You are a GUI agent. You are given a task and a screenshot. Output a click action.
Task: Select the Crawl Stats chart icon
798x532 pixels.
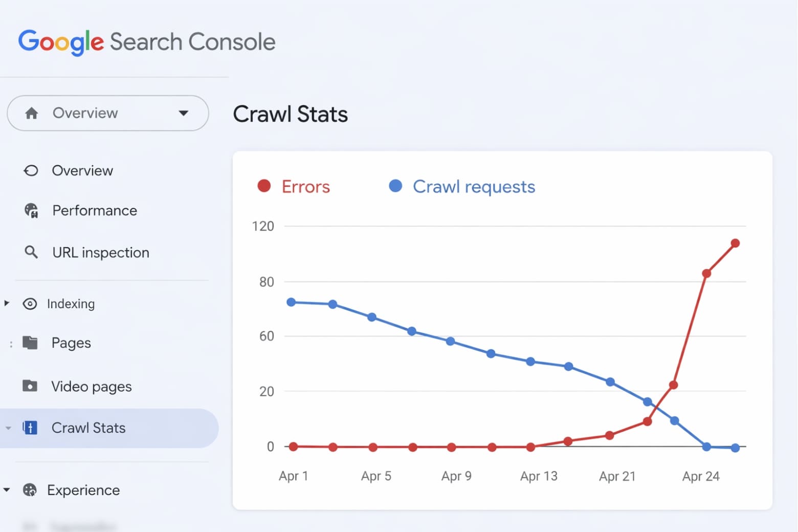[31, 428]
